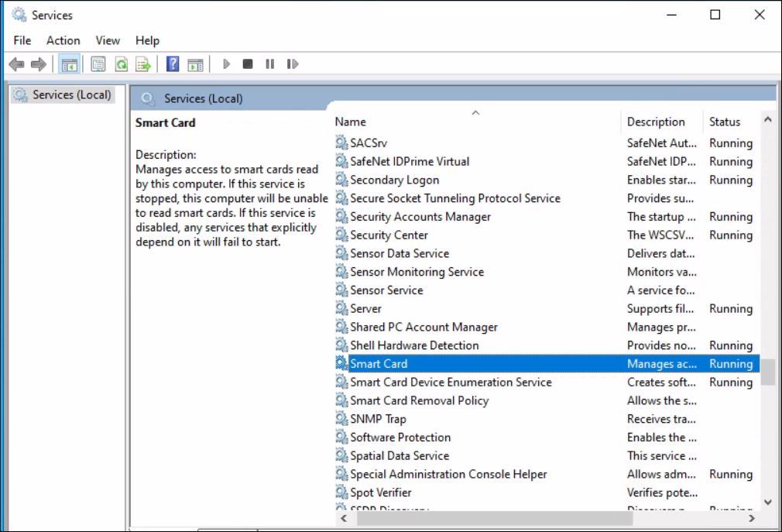
Task: Click the Pause Service icon
Action: point(269,63)
